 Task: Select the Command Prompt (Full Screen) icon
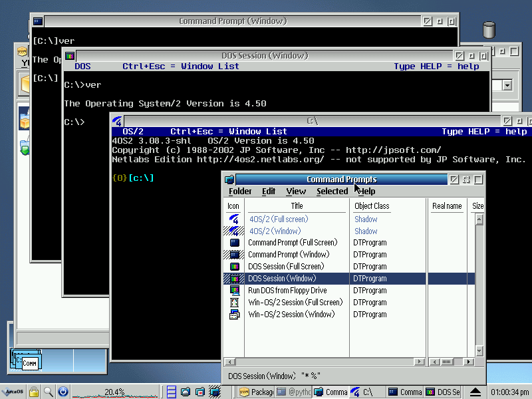[235, 243]
